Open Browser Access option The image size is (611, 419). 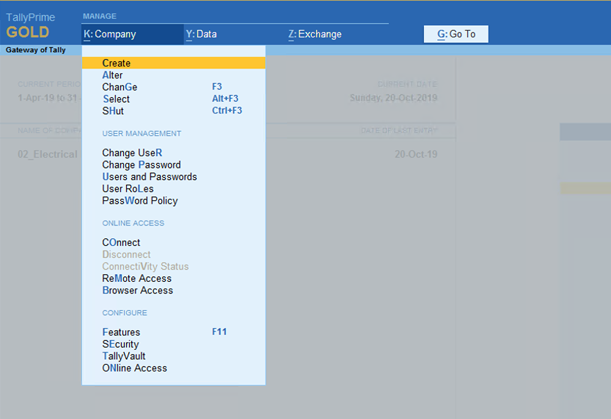pyautogui.click(x=137, y=291)
